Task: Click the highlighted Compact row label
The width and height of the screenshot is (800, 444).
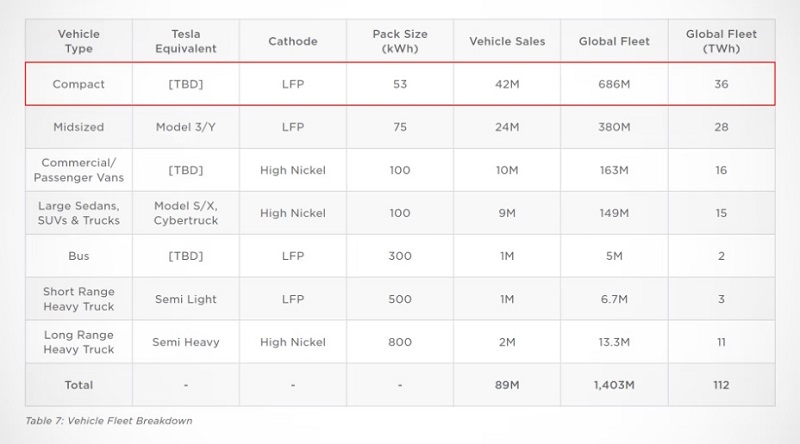Action: coord(79,84)
